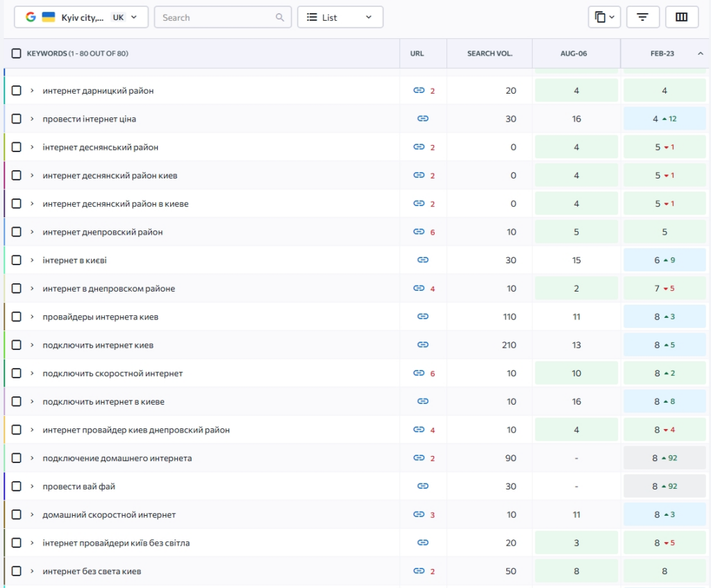Open URL link icon for провести інтернет ціна
The image size is (711, 588).
coord(423,118)
